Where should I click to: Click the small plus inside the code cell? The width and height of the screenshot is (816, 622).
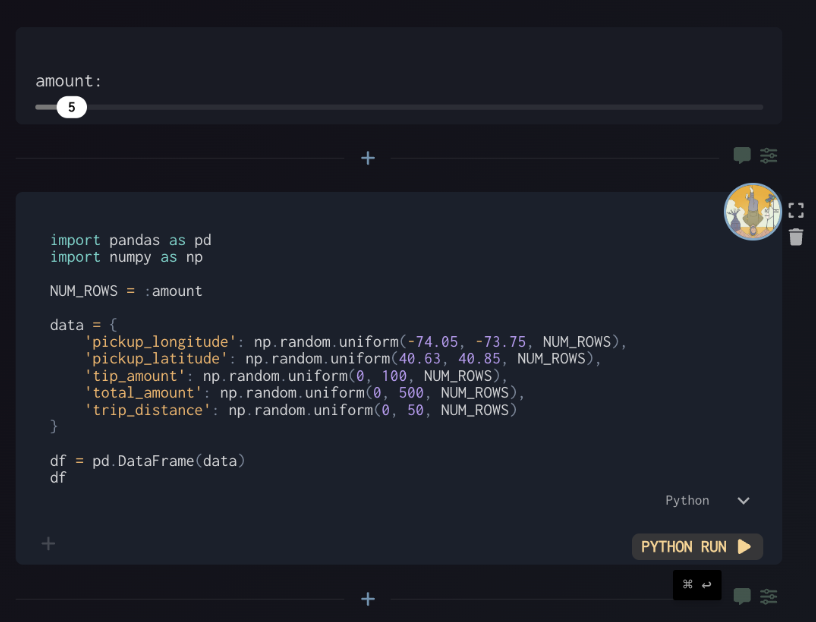(x=48, y=544)
